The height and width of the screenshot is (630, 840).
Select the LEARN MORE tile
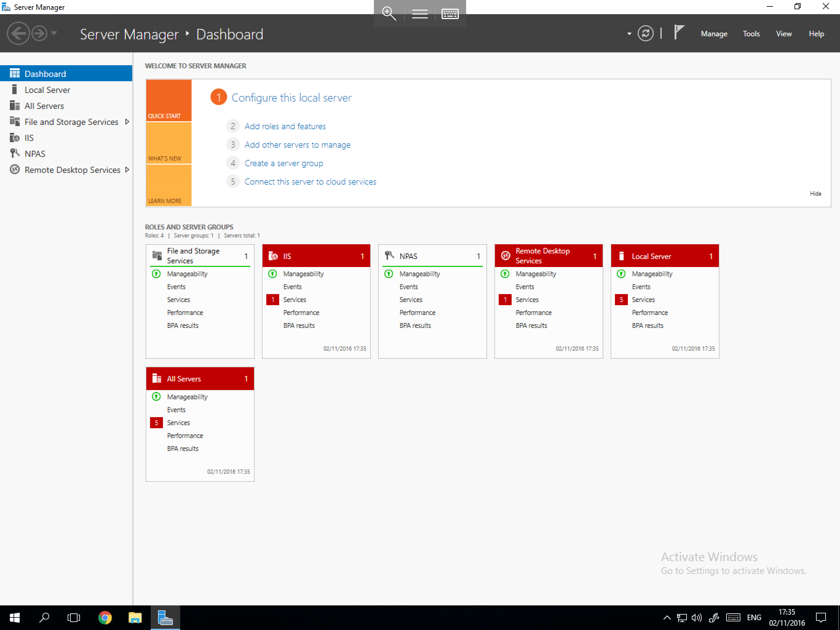[168, 185]
